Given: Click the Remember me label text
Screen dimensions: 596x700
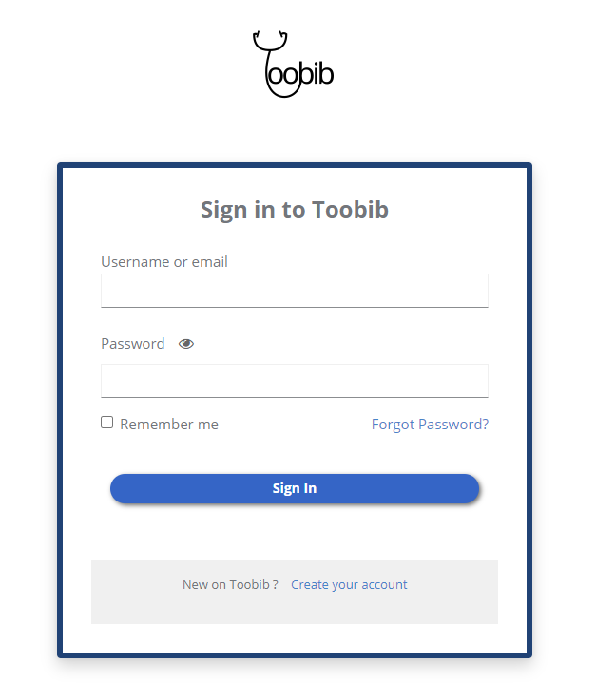Looking at the screenshot, I should pyautogui.click(x=169, y=425).
